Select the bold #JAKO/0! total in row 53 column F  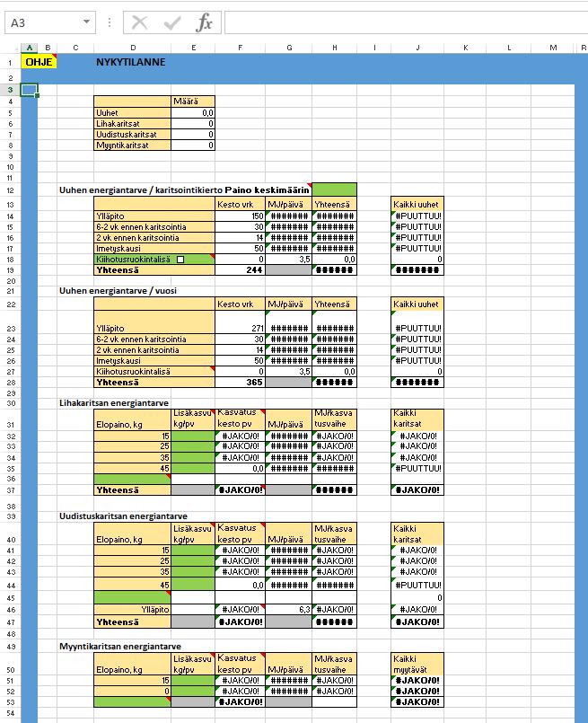coord(240,701)
